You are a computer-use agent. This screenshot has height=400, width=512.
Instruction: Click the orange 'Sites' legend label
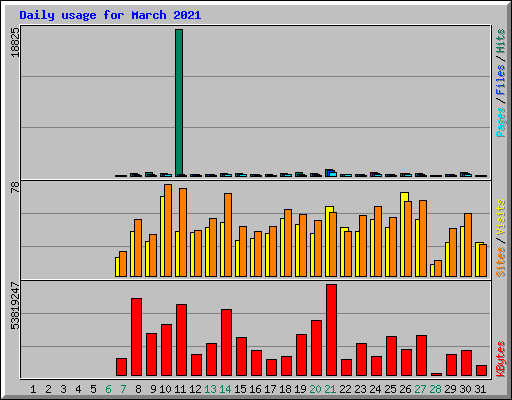pos(500,262)
